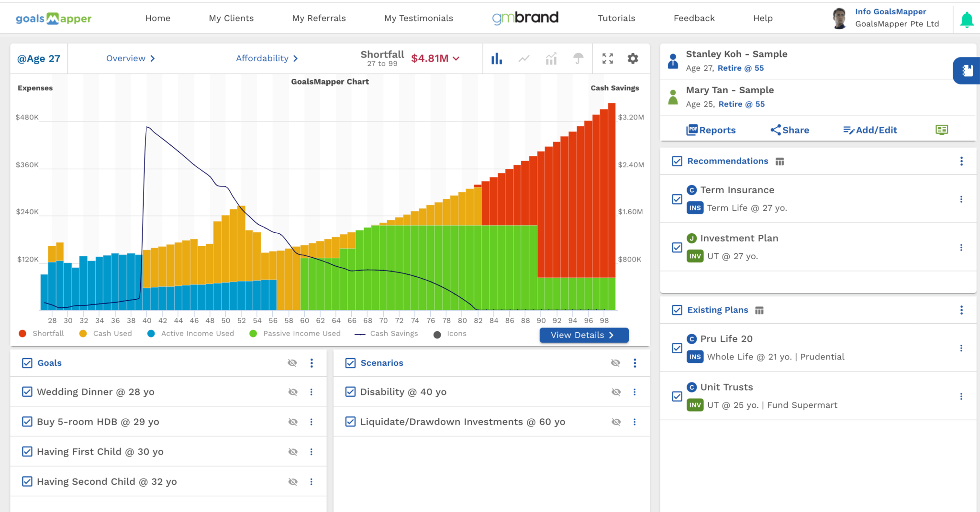This screenshot has height=512, width=980.
Task: Open the umbrella insurance view icon
Action: [x=578, y=58]
